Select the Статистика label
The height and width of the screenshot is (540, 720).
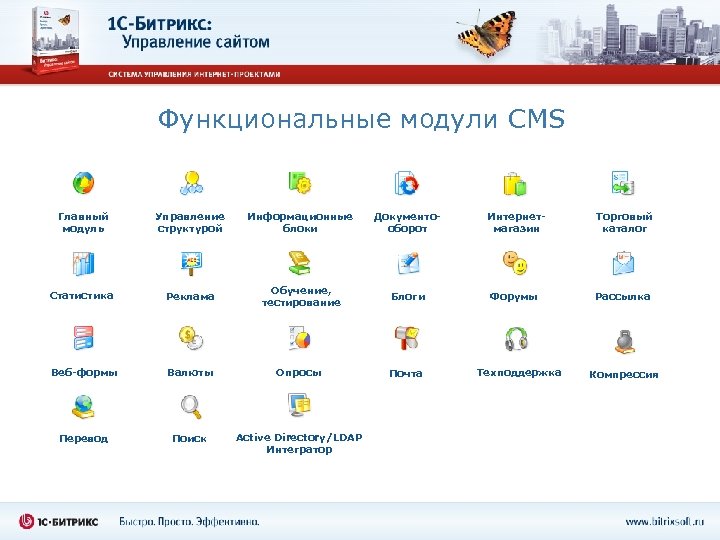(81, 296)
